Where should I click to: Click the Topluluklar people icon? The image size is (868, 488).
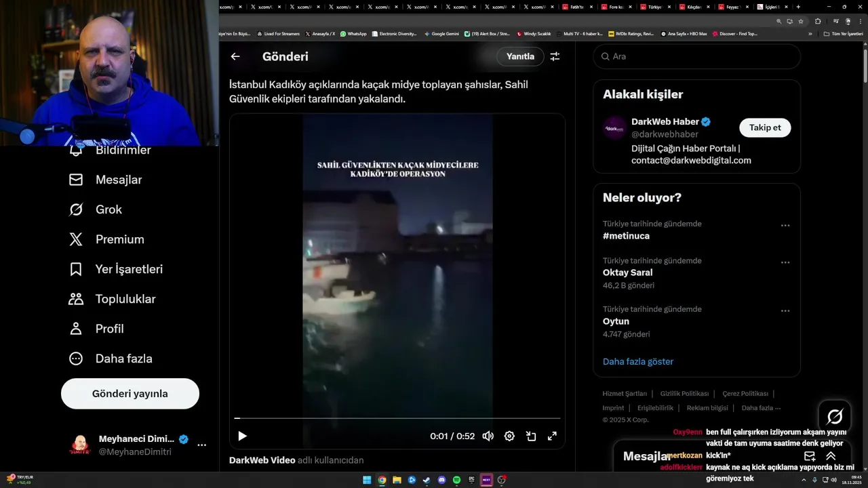[76, 299]
